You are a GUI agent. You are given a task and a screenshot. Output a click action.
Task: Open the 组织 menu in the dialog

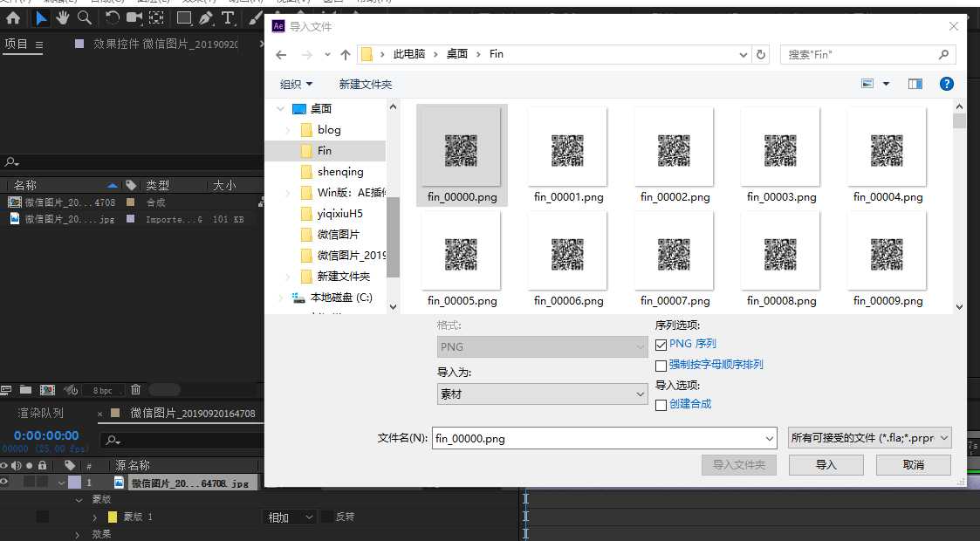(296, 85)
